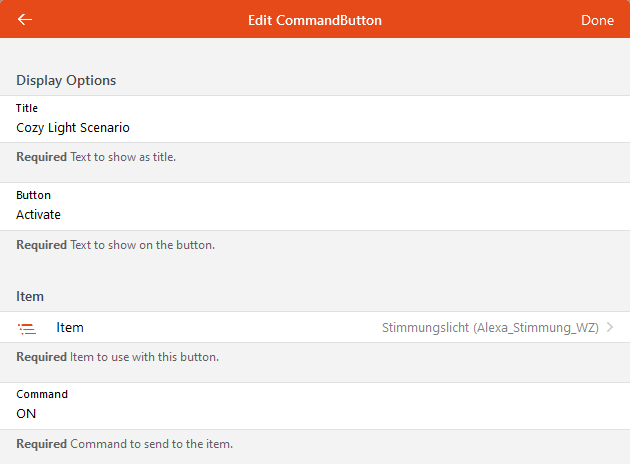The image size is (630, 464).
Task: Click the "Text to show on the button" hint
Action: pos(142,245)
